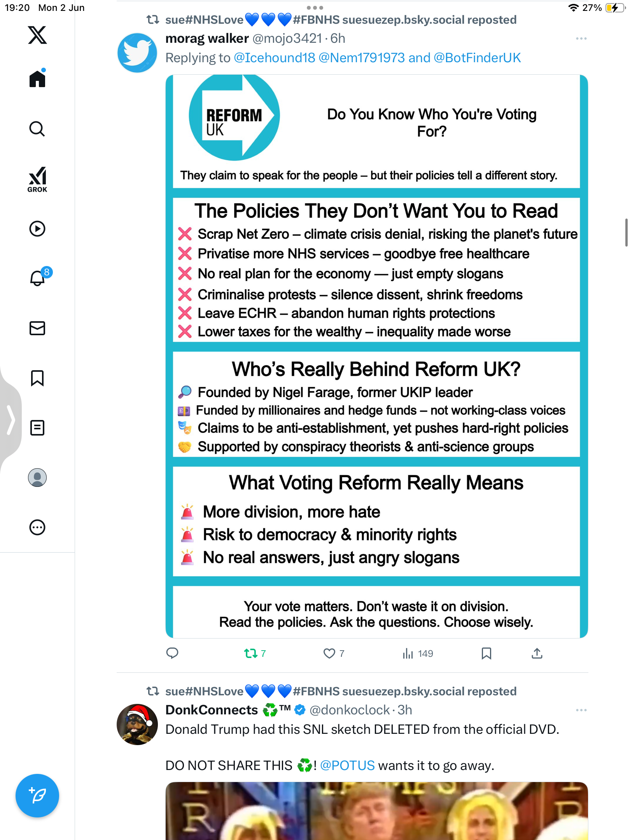630x840 pixels.
Task: Toggle like on morag walker's post
Action: [x=334, y=653]
